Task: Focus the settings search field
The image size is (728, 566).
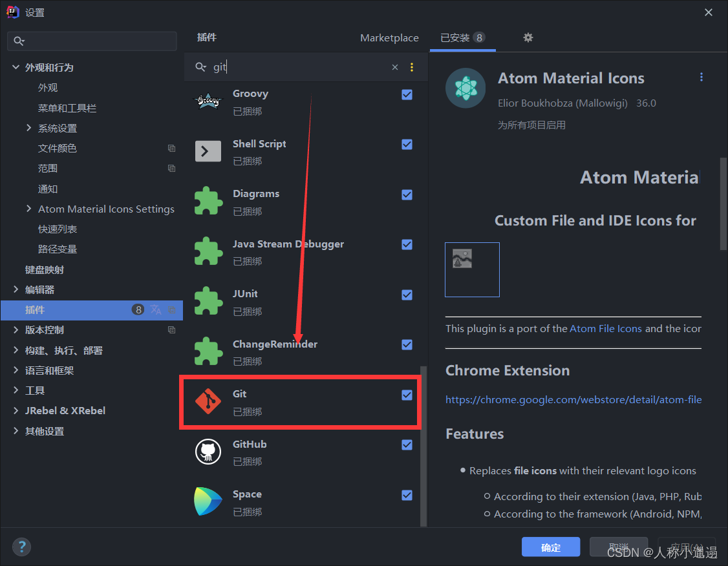Action: tap(92, 41)
